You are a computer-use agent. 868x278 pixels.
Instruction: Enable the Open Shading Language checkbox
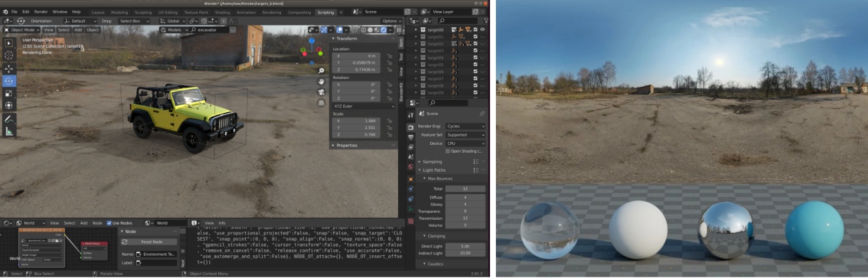coord(447,151)
